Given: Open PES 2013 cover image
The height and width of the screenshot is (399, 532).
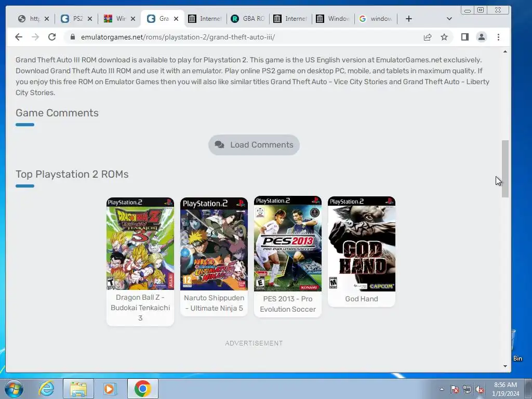Looking at the screenshot, I should [x=288, y=244].
